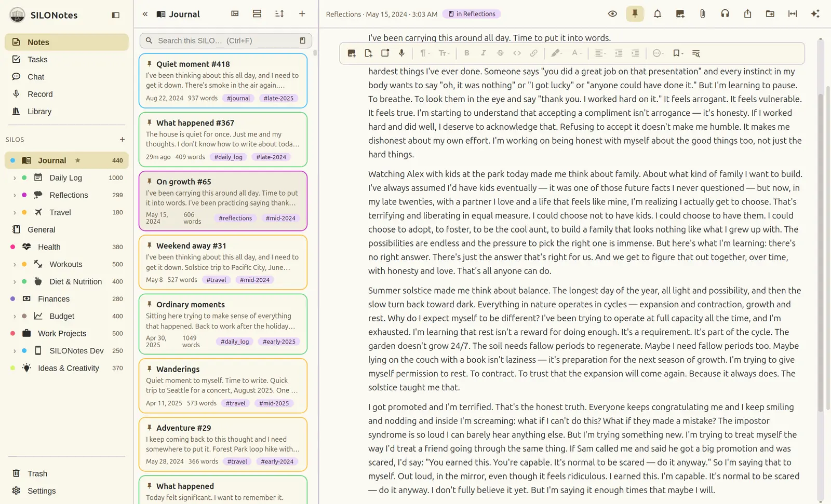
Task: Toggle the favorite star on Journal silo
Action: (x=77, y=160)
